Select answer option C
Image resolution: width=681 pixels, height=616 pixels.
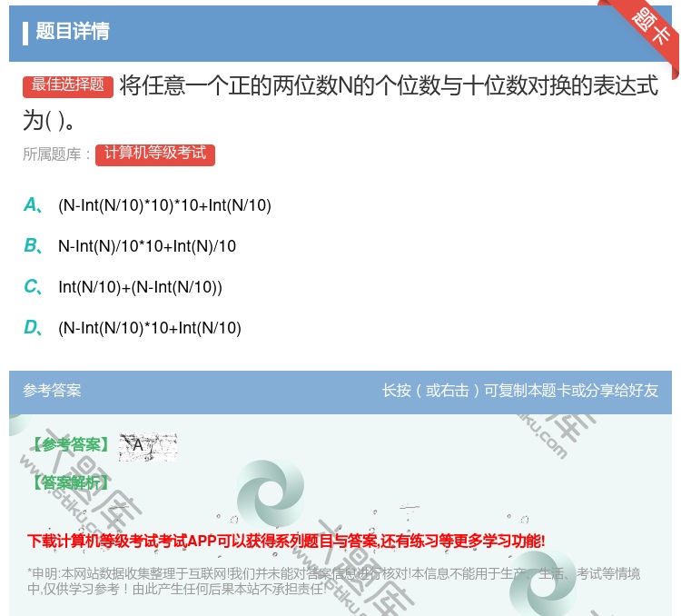[x=123, y=286]
